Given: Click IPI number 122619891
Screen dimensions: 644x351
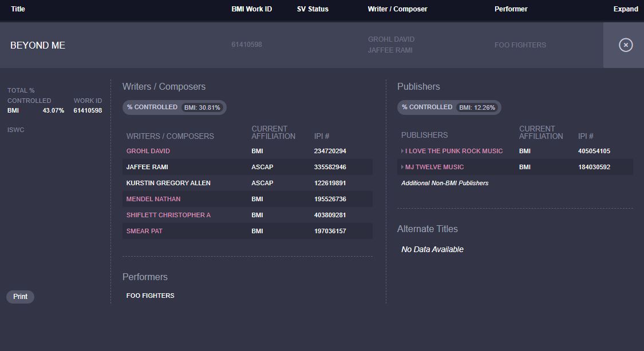Looking at the screenshot, I should tap(330, 183).
